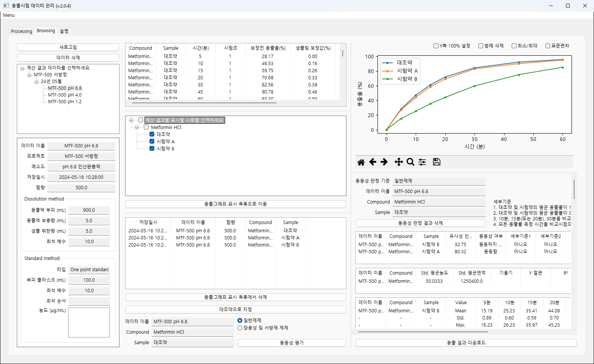Click the 용출 결과 다운로드 button
The image size is (594, 364).
(x=466, y=343)
